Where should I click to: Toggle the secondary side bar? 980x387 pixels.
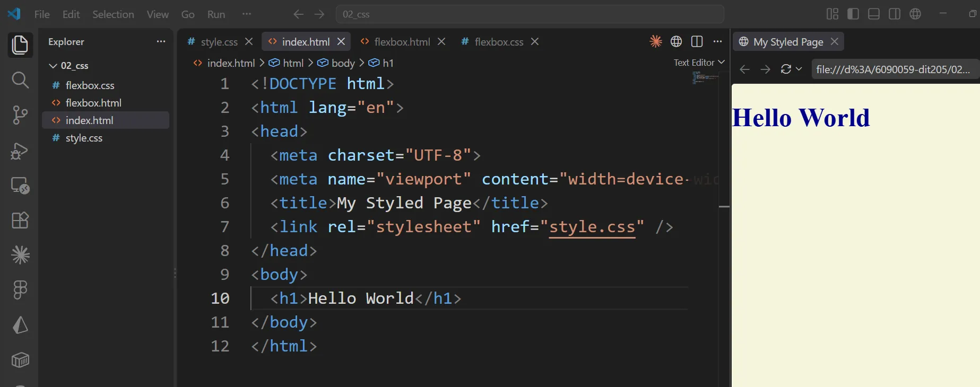pyautogui.click(x=895, y=14)
